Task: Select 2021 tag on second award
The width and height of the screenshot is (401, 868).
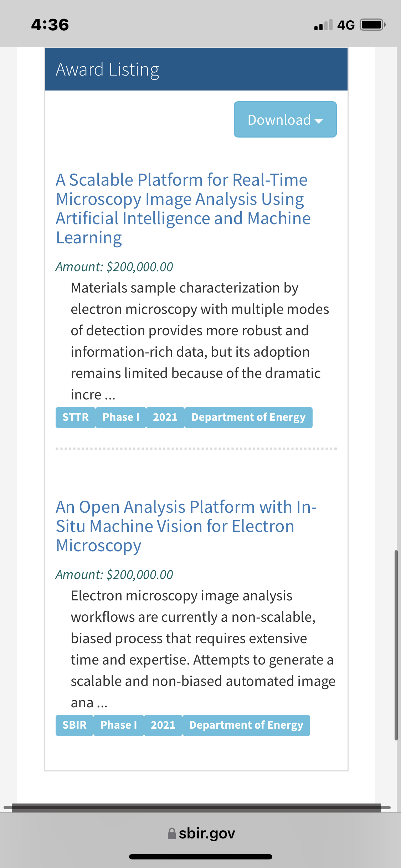Action: pos(163,725)
